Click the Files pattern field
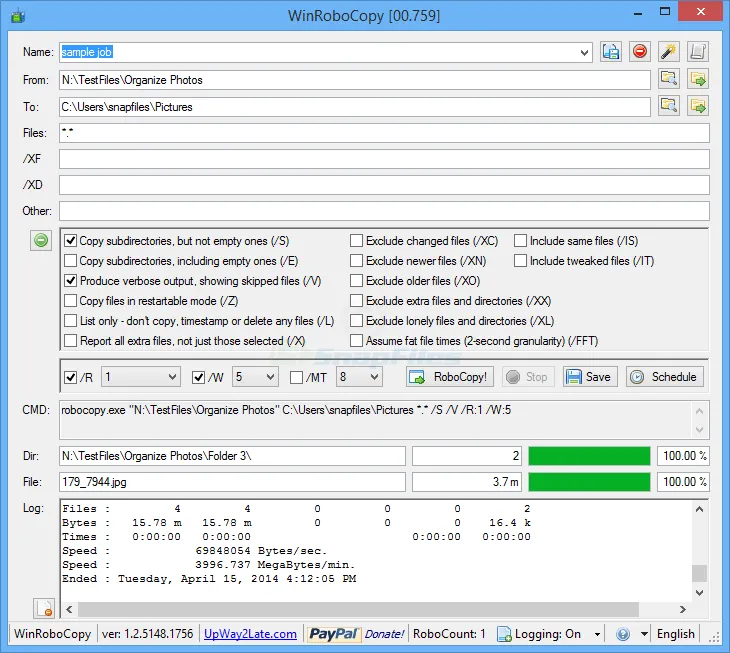 coord(384,133)
